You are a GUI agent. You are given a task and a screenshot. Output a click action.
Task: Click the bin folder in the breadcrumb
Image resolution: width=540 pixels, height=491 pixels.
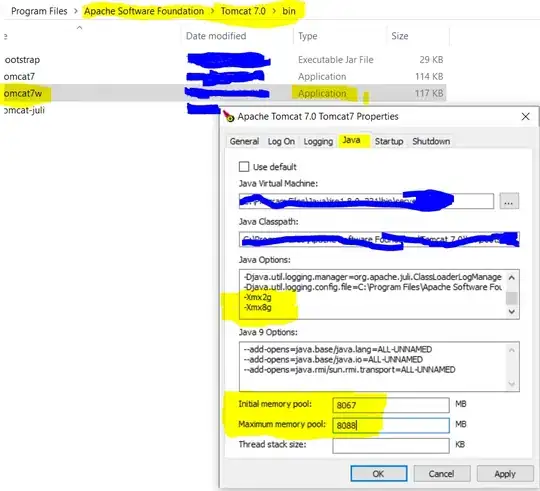(x=289, y=11)
